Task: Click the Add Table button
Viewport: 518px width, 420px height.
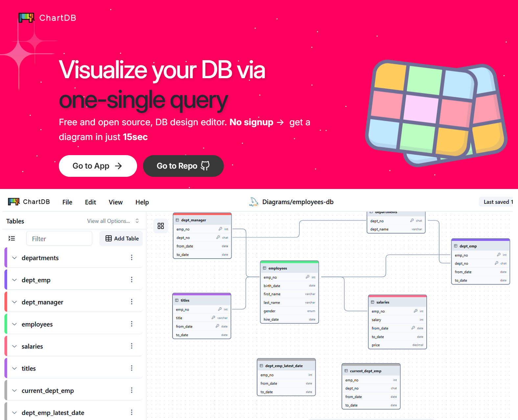Action: (122, 239)
